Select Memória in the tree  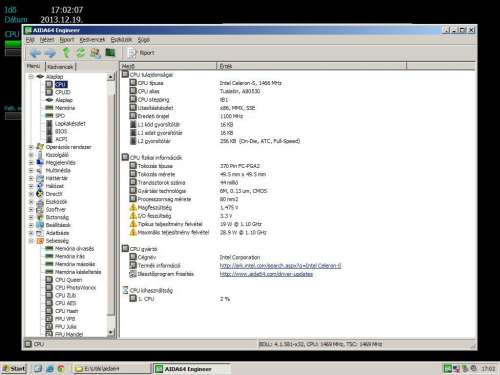(65, 108)
